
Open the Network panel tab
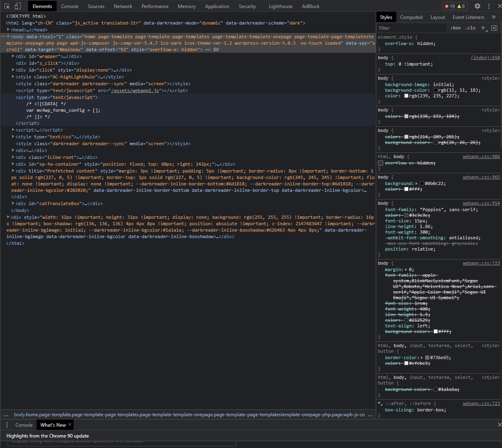123,6
